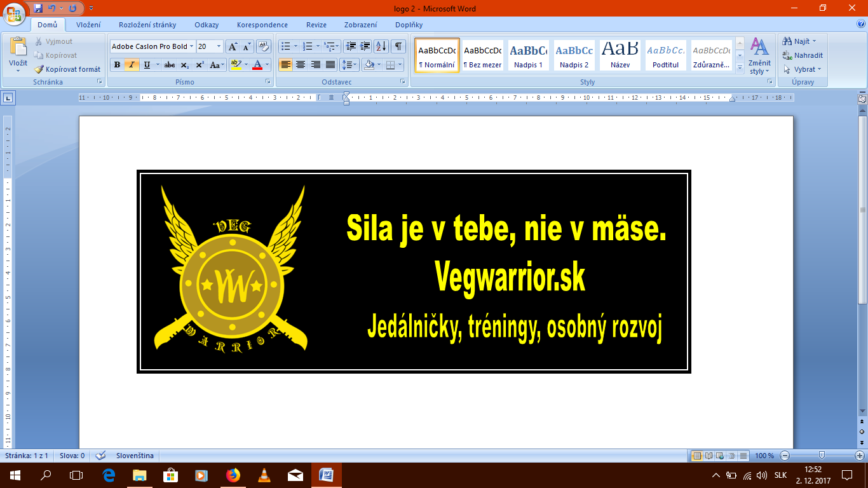Customize Quick Access Toolbar dropdown
The image size is (868, 488).
(91, 8)
